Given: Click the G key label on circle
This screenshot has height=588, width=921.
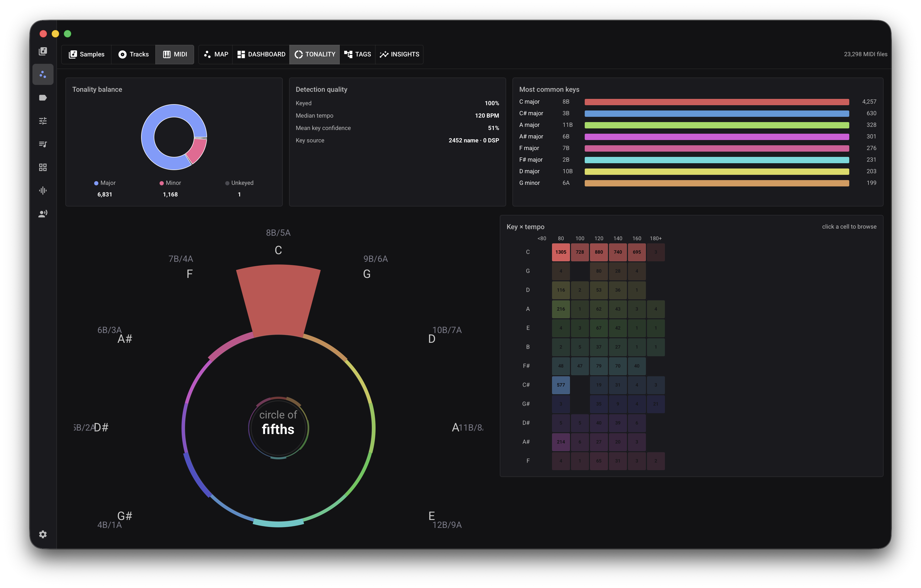Looking at the screenshot, I should point(366,274).
